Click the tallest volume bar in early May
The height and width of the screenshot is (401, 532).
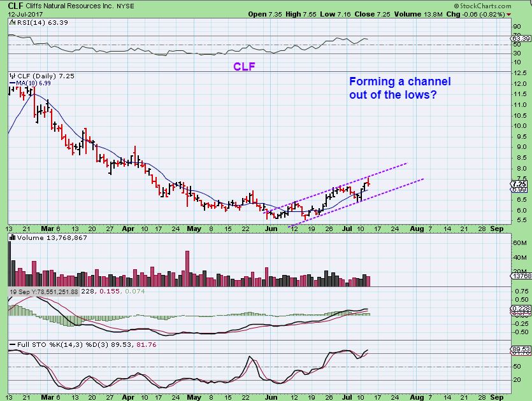coord(187,269)
